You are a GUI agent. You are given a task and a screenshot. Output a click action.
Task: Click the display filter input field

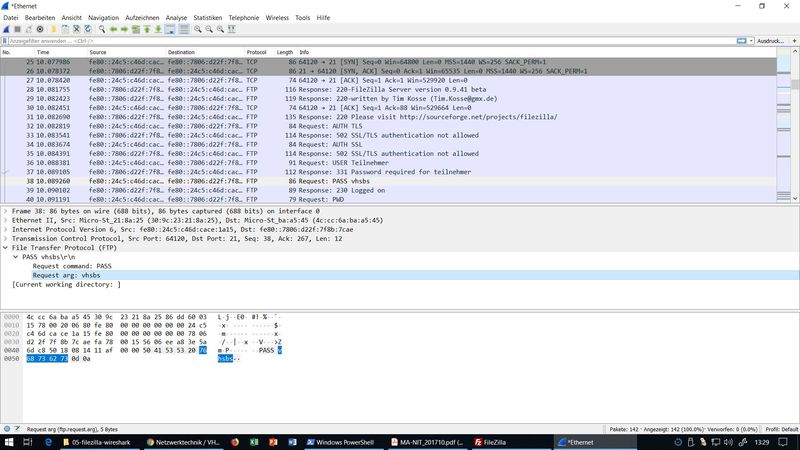coord(371,41)
